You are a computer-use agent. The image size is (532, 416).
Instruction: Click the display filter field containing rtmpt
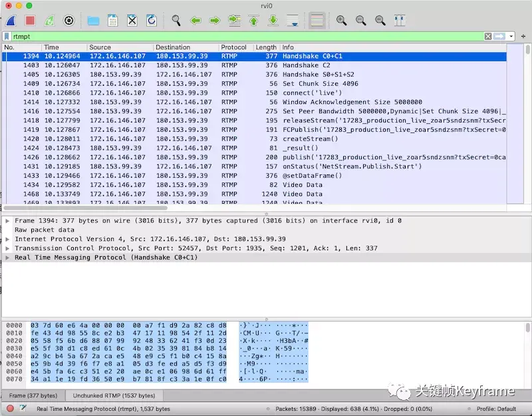pos(247,37)
